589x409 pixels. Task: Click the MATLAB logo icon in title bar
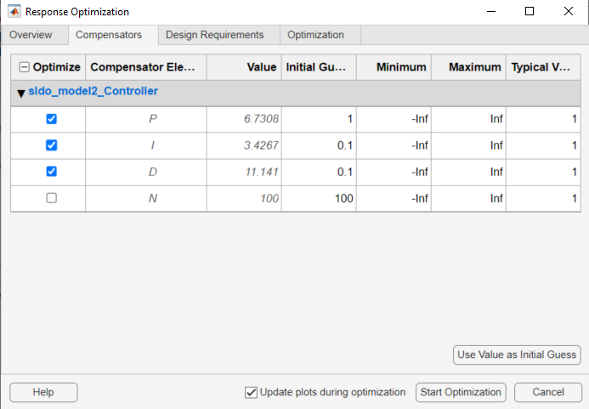pyautogui.click(x=14, y=11)
